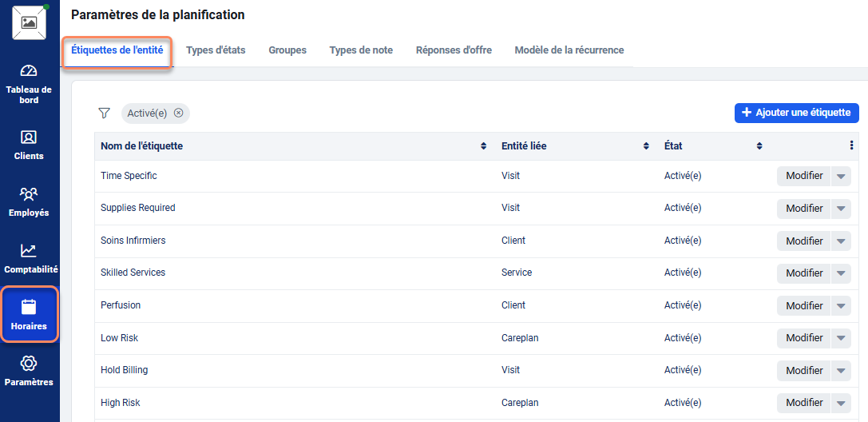Remove the Activé(e) filter chip
This screenshot has height=422, width=868.
pyautogui.click(x=178, y=113)
